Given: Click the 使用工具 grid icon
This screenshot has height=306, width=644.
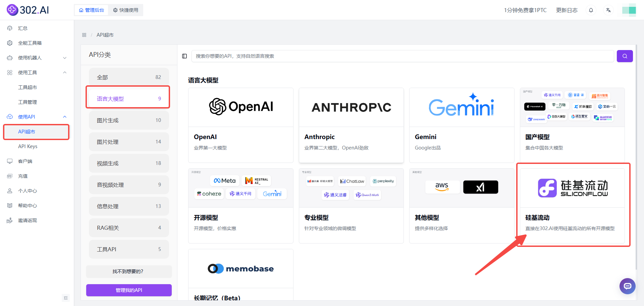Looking at the screenshot, I should [10, 73].
